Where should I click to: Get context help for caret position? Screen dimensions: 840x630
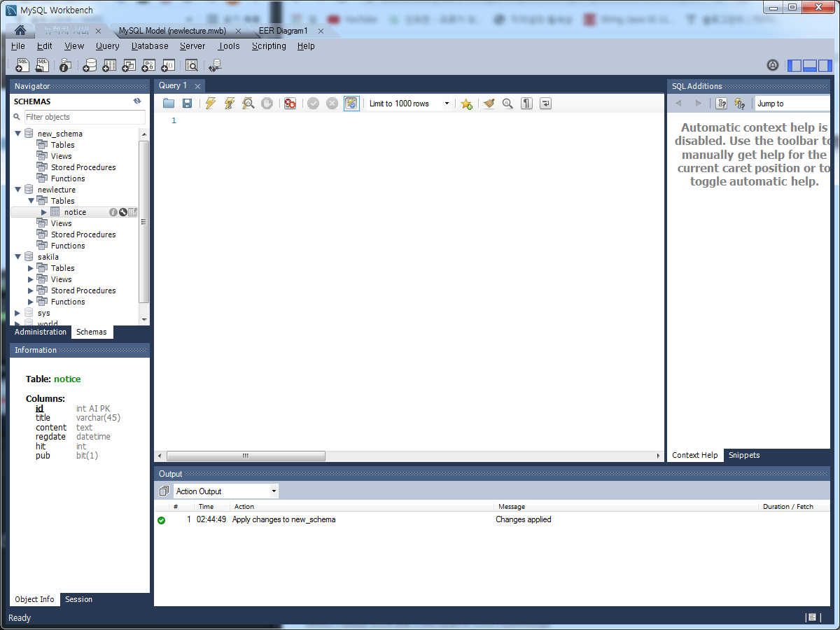pyautogui.click(x=721, y=104)
